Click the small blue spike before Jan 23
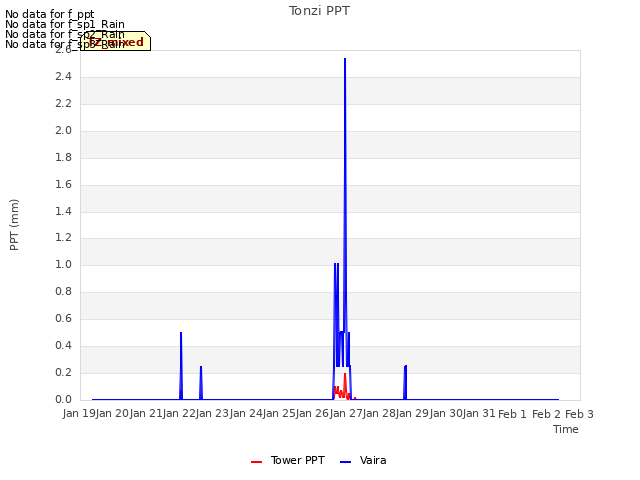 [x=201, y=367]
